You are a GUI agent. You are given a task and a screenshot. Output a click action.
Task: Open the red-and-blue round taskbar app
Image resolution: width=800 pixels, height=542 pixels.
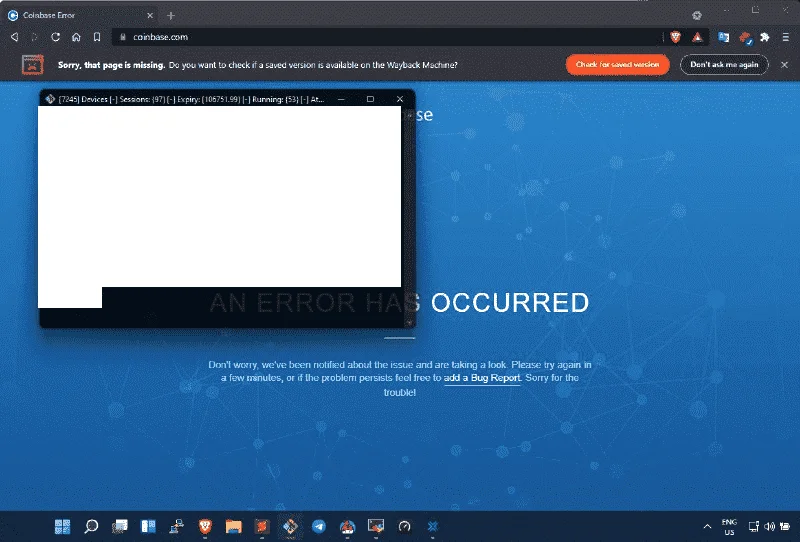click(x=347, y=526)
